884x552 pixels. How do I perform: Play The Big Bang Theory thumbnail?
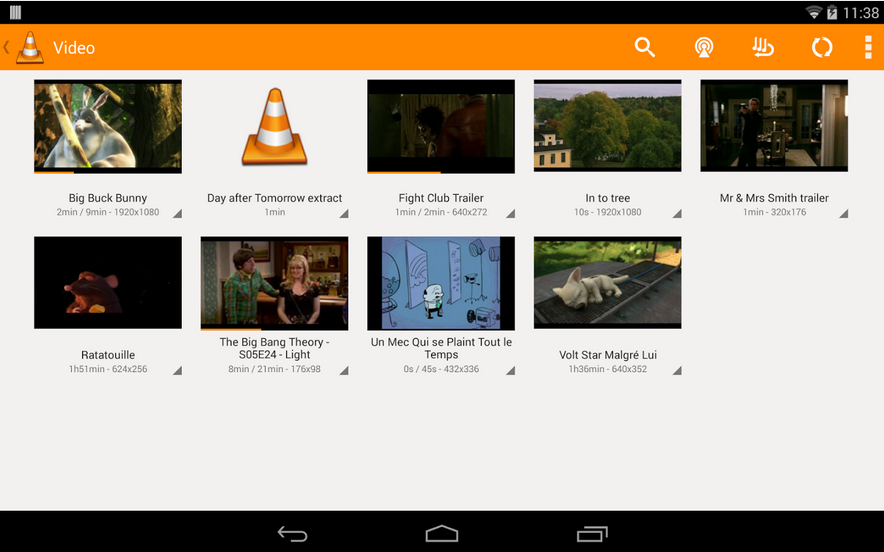tap(275, 283)
